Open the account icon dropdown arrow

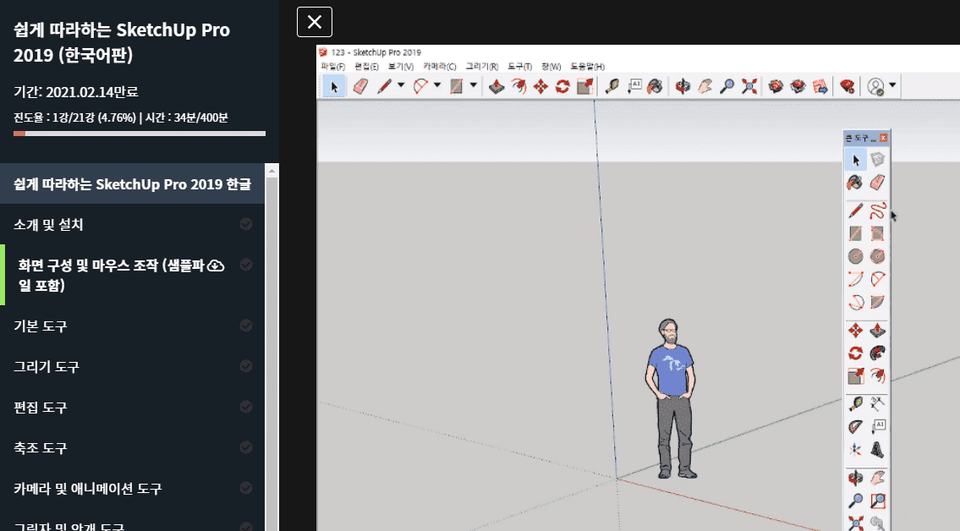click(x=893, y=85)
